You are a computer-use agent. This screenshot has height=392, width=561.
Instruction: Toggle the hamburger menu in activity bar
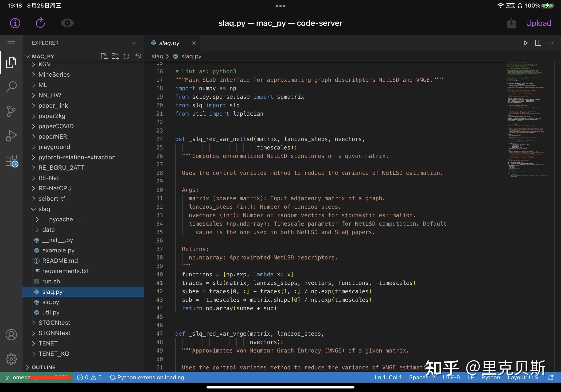tap(11, 43)
